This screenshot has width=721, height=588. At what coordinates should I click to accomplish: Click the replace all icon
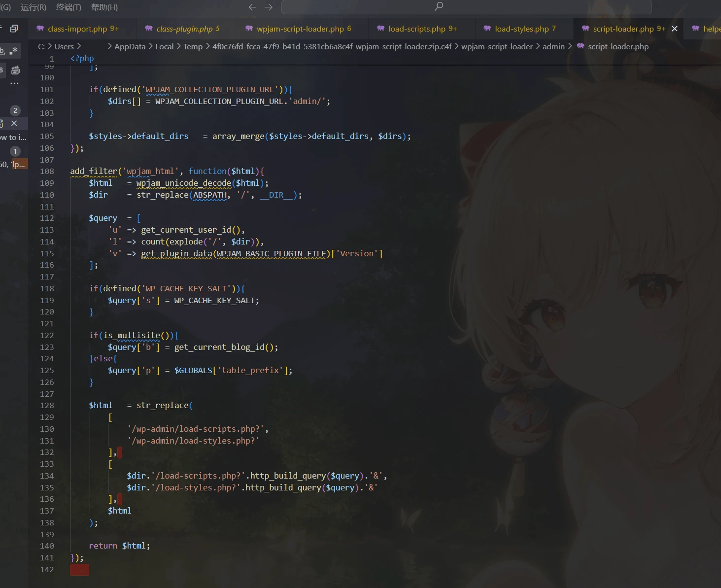pyautogui.click(x=15, y=70)
